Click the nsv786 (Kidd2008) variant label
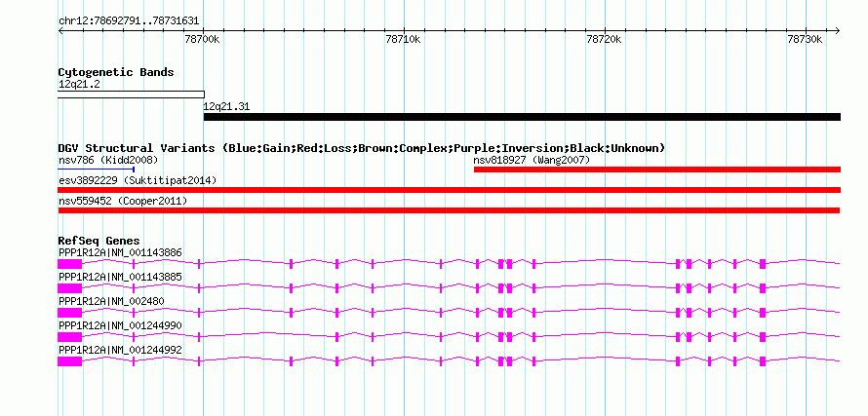Screen dimensions: 868x416 tap(108, 161)
